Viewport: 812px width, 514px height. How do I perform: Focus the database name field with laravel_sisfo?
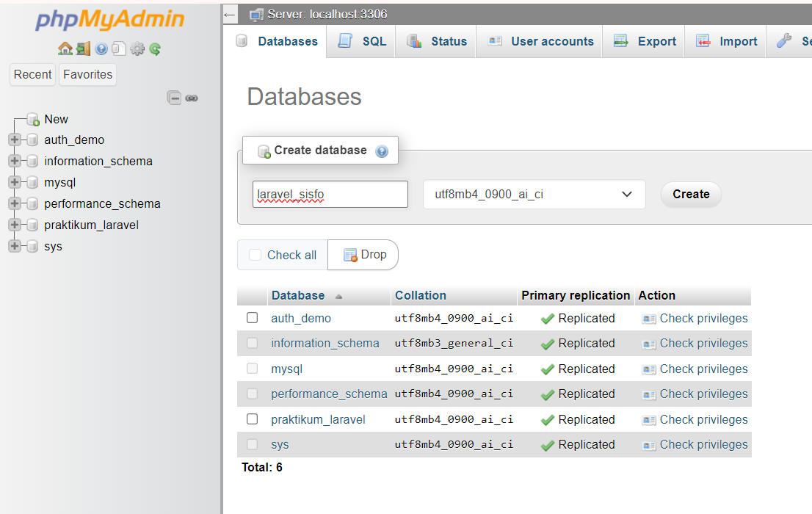point(330,195)
